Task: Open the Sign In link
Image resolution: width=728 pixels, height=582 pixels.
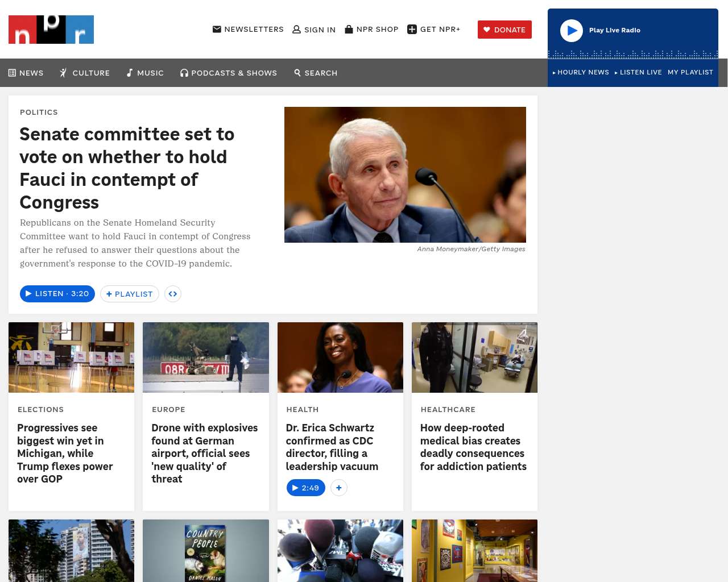Action: tap(314, 30)
